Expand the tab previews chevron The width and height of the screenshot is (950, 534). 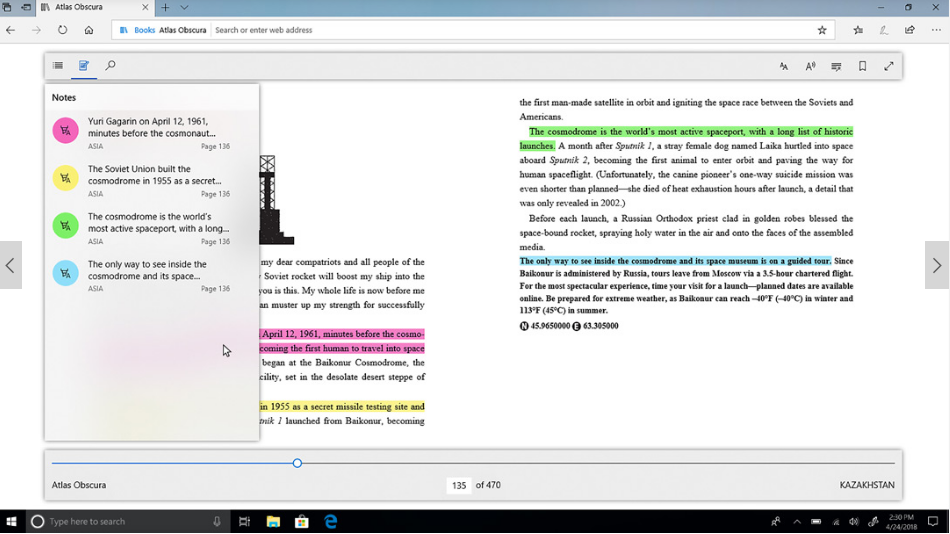(184, 7)
